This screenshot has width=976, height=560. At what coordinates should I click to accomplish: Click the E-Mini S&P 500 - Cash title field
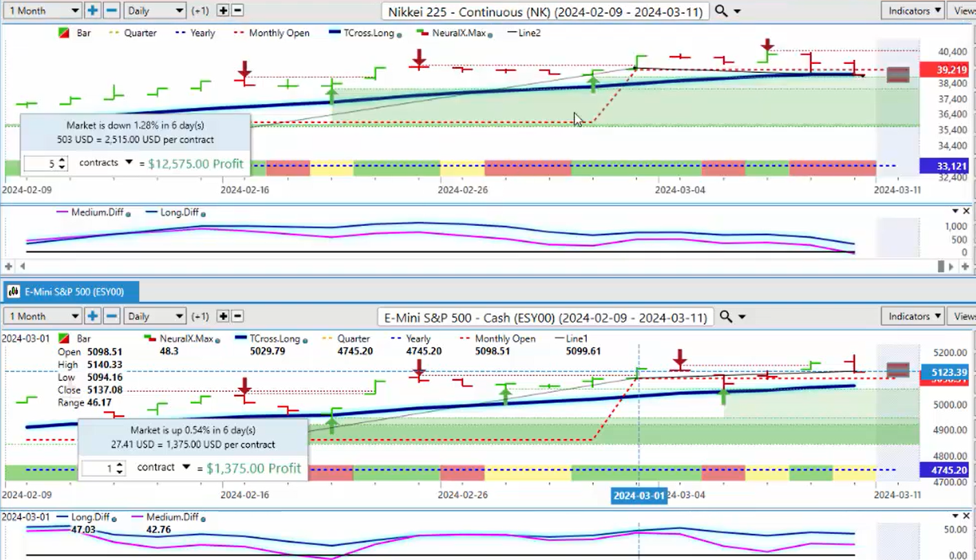point(546,317)
